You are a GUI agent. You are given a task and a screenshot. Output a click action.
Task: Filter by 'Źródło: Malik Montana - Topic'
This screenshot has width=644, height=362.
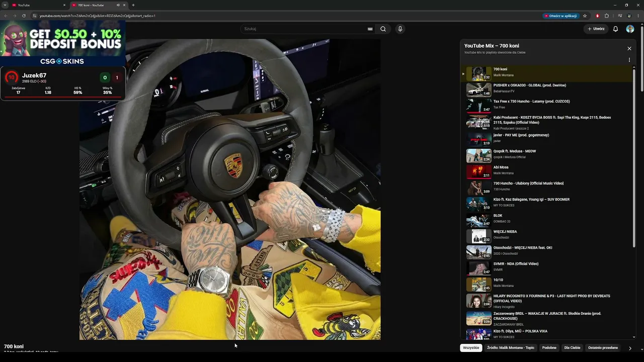tap(511, 348)
